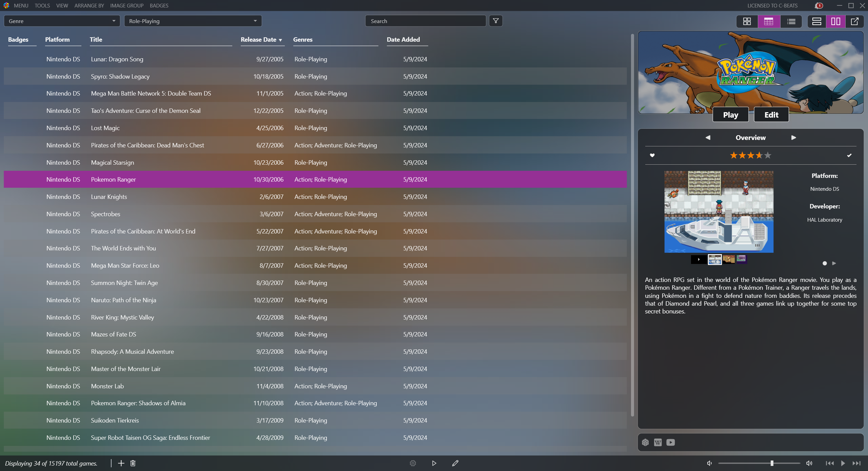Screen dimensions: 868x471
Task: Edit game using bottom bar pencil icon
Action: (455, 463)
